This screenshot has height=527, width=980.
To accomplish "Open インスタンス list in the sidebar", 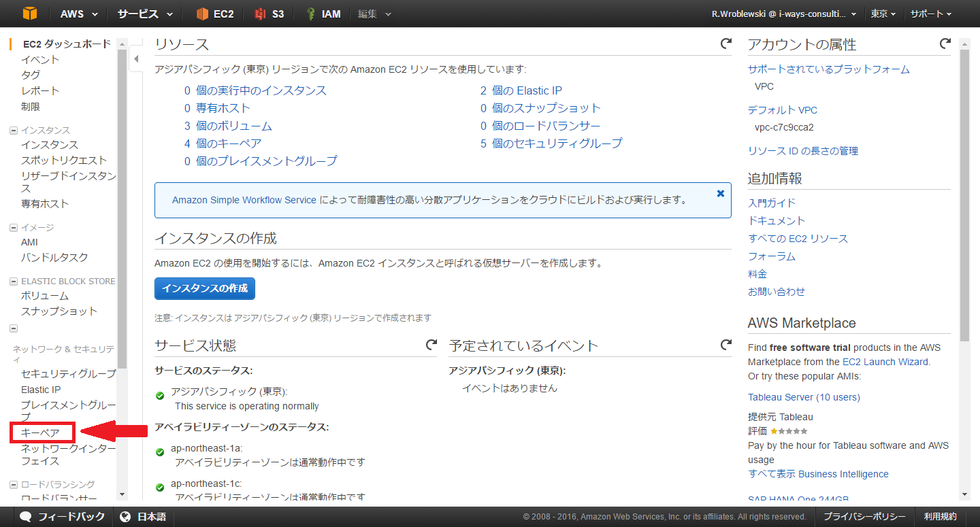I will coord(50,145).
